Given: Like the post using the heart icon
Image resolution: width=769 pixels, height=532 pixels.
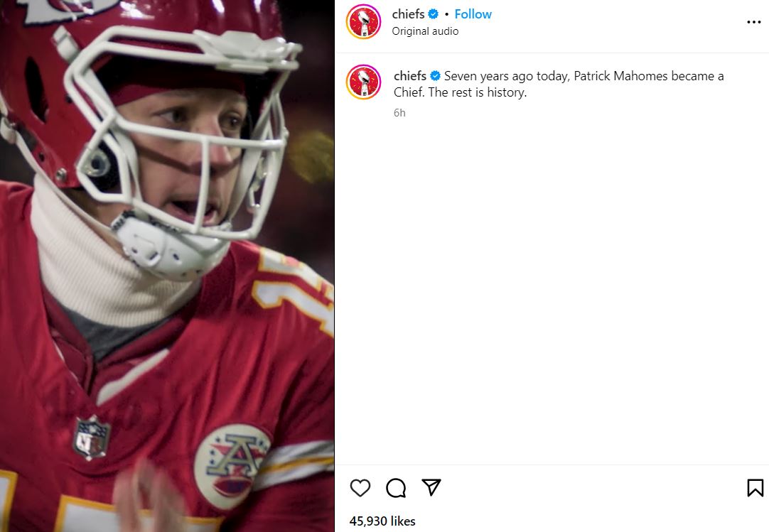Looking at the screenshot, I should [x=360, y=488].
